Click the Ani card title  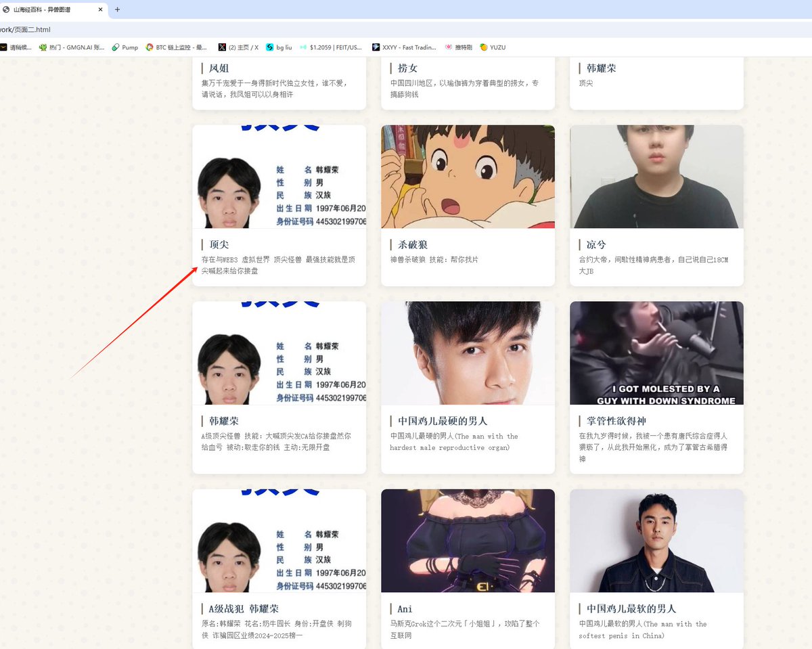405,608
